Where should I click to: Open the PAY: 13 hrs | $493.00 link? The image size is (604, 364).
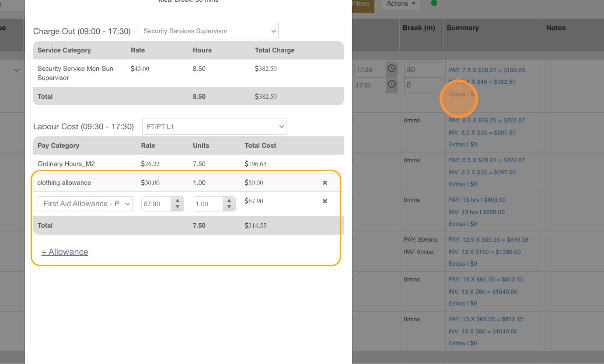tap(477, 200)
